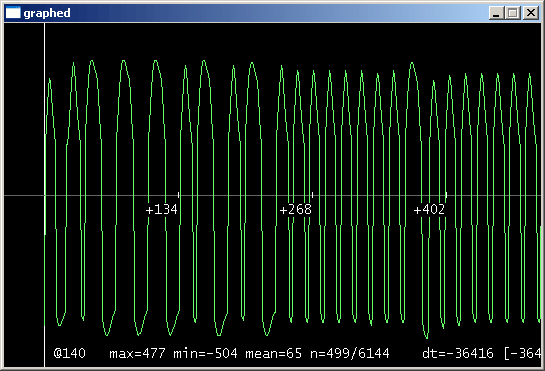This screenshot has height=371, width=545.
Task: Click the +134 axis tick label
Action: coord(162,210)
